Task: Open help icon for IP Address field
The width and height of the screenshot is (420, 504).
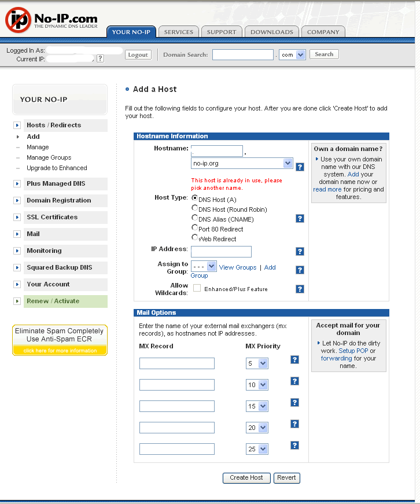Action: point(300,251)
